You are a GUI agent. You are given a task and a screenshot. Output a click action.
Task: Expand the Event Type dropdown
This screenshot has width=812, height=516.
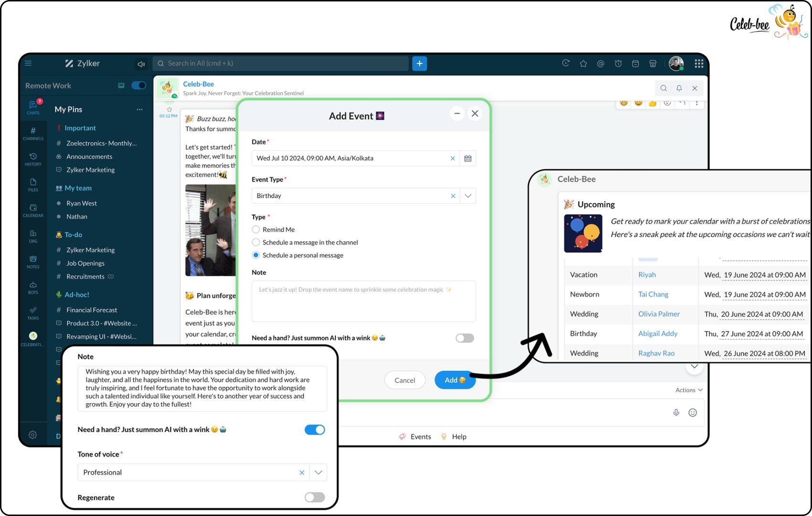pos(468,195)
